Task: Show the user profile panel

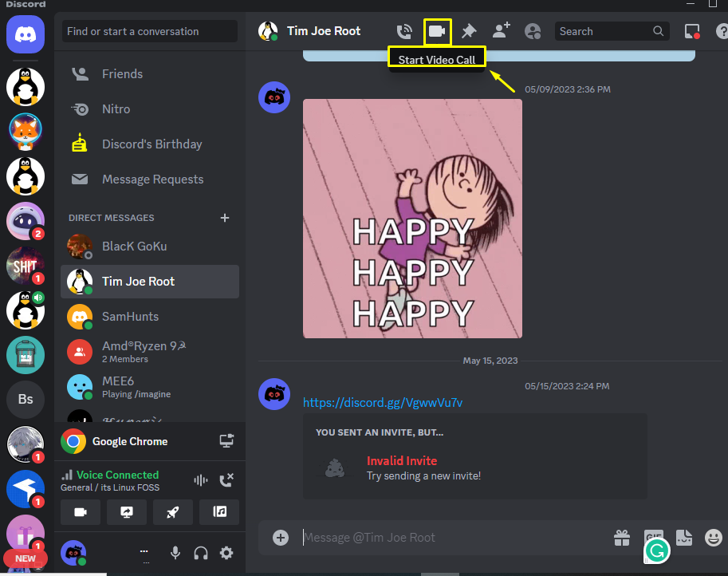Action: 533,32
